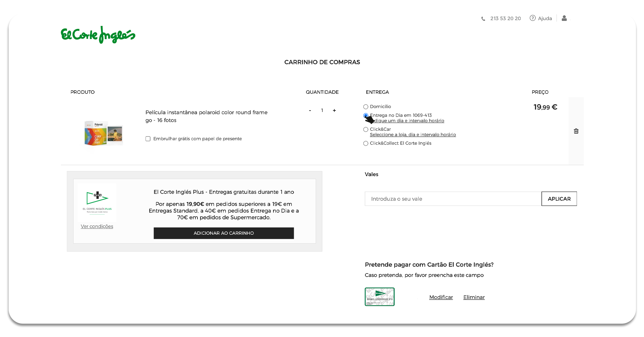Select Click&Car delivery option
Image resolution: width=644 pixels, height=337 pixels.
(366, 129)
